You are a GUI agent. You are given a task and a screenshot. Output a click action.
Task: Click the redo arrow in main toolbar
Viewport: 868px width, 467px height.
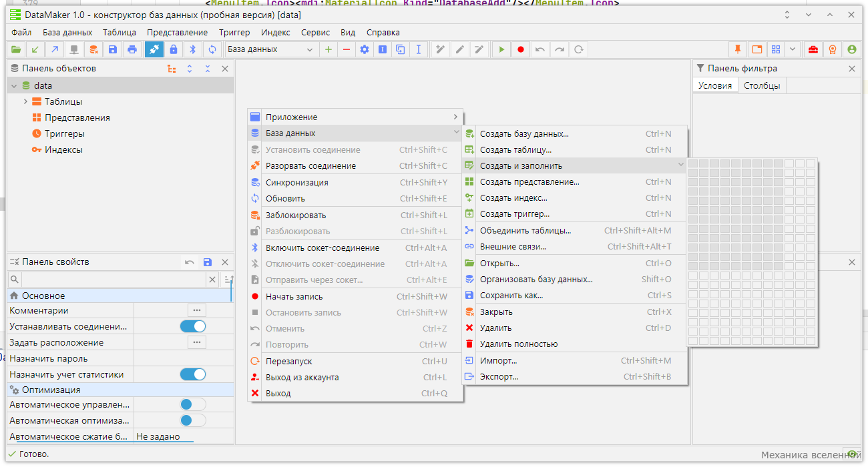[560, 49]
